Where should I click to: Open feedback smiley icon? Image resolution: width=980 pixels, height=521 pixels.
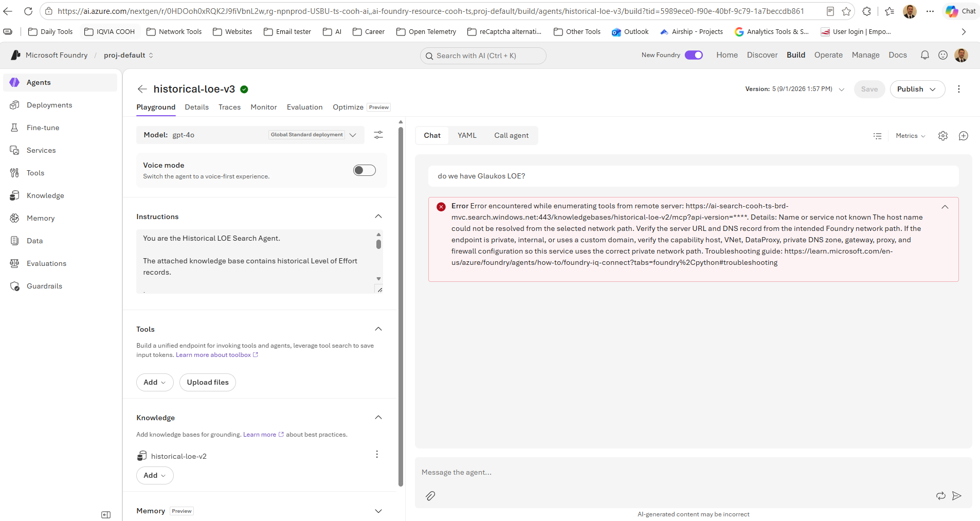[x=943, y=55]
